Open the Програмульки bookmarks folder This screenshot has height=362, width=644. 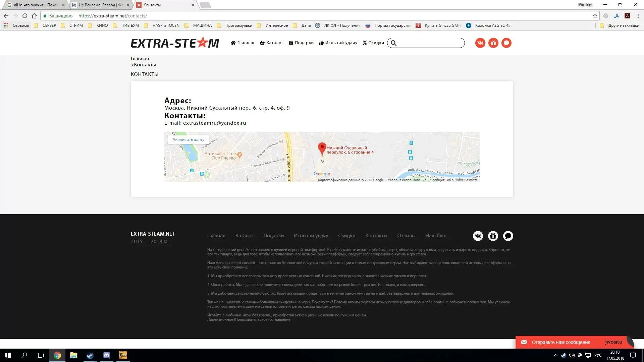click(235, 25)
